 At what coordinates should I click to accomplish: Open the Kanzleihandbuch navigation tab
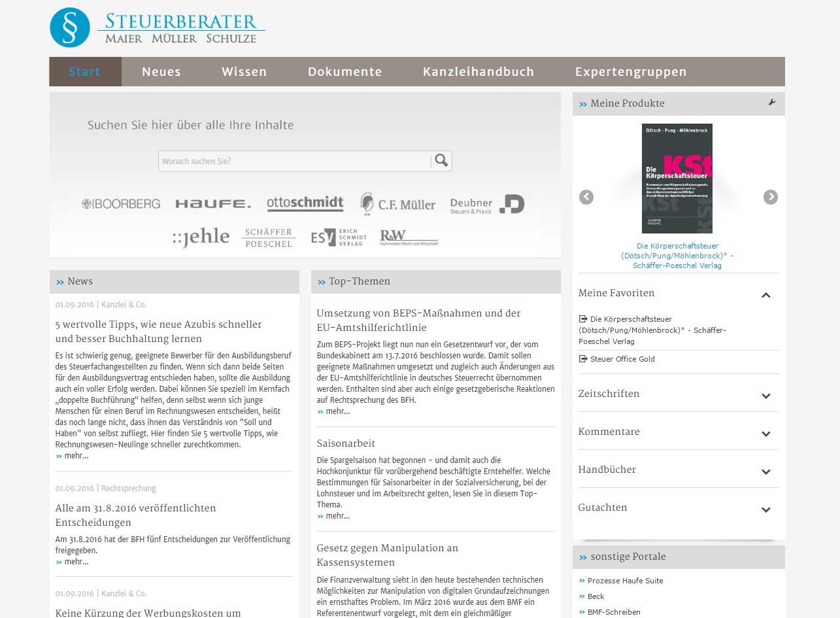(x=479, y=72)
